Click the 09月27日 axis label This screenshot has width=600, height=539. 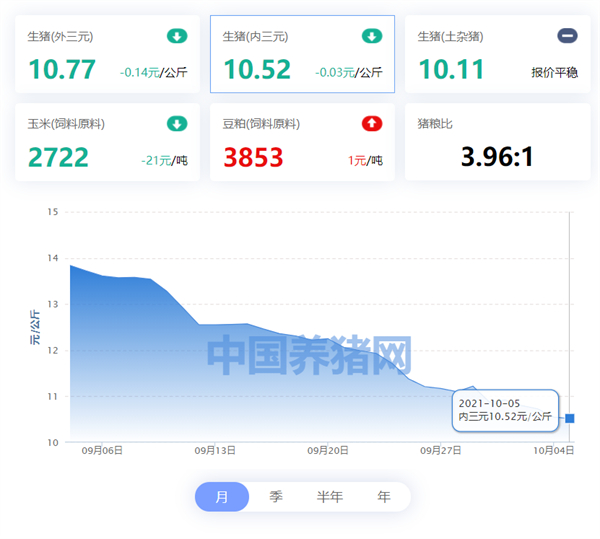(440, 451)
